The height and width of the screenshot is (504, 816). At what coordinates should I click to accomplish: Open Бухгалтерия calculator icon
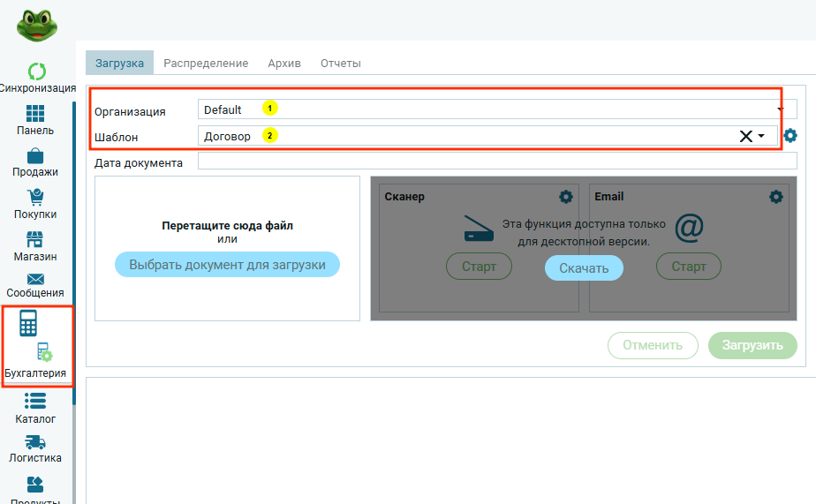point(28,324)
